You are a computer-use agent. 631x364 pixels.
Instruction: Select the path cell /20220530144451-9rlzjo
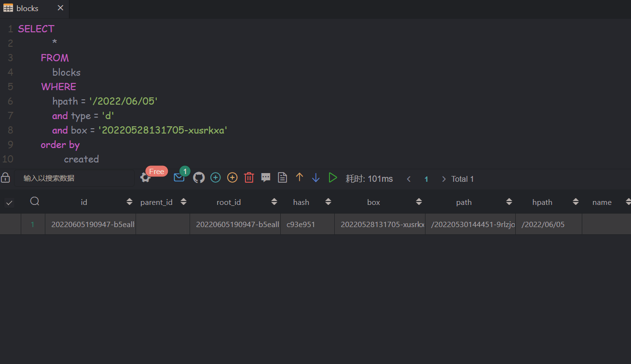coord(470,224)
